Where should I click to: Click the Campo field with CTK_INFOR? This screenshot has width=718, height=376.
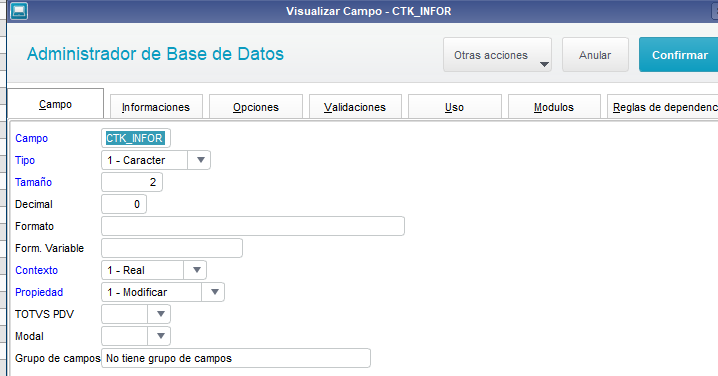pos(136,138)
